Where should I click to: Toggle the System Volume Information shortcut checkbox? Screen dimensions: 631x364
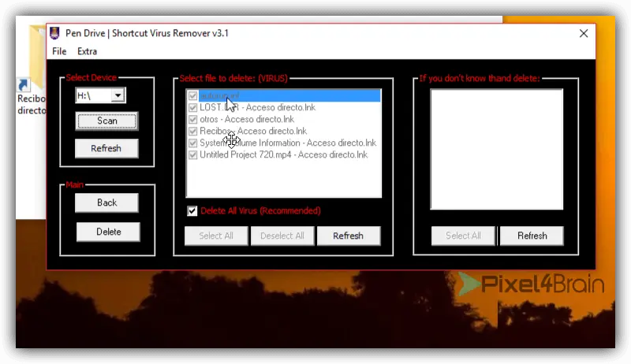coord(192,143)
